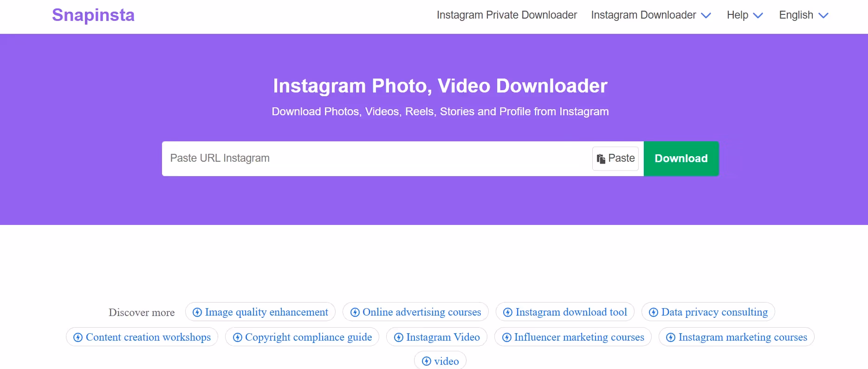Expand the English chevron arrow
868x369 pixels.
(823, 15)
